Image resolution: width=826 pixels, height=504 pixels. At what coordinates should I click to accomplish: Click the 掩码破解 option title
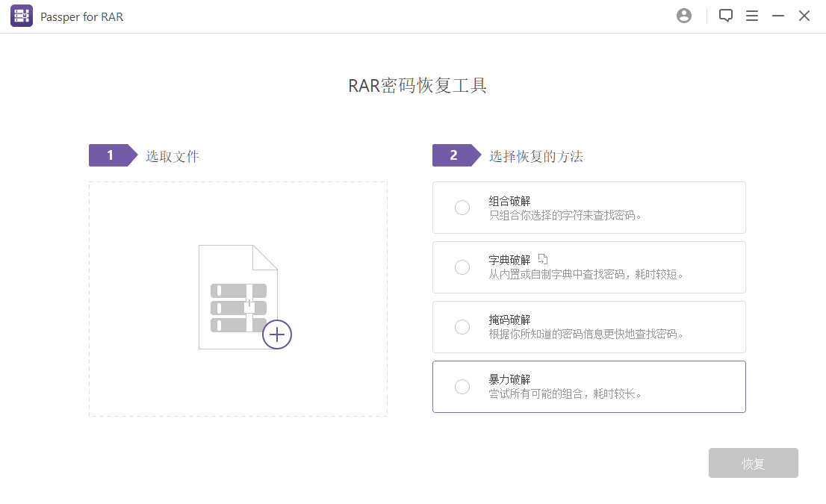(509, 320)
